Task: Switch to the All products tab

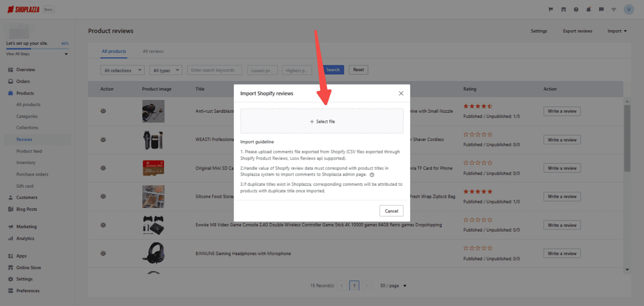Action: 114,51
